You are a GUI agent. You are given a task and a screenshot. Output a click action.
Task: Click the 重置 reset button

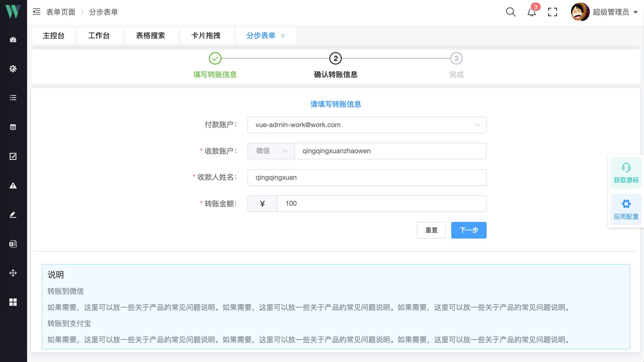[x=431, y=230]
